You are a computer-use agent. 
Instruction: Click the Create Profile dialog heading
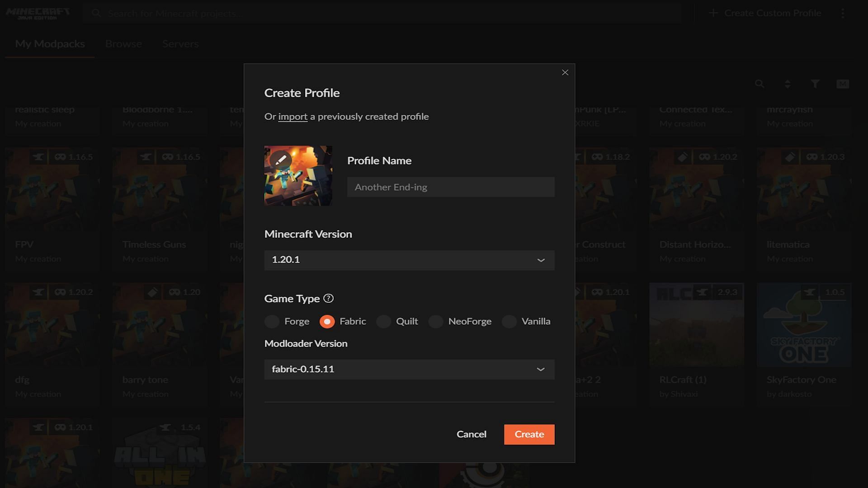point(302,93)
